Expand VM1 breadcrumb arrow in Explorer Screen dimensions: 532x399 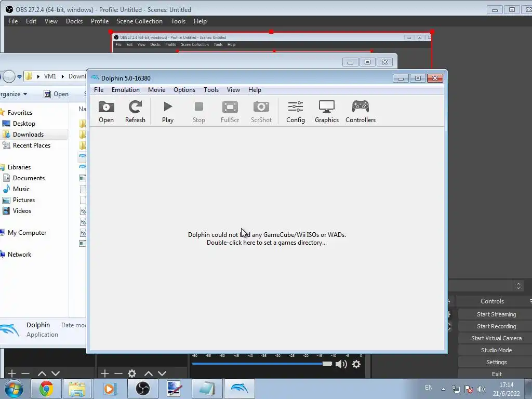[x=63, y=76]
